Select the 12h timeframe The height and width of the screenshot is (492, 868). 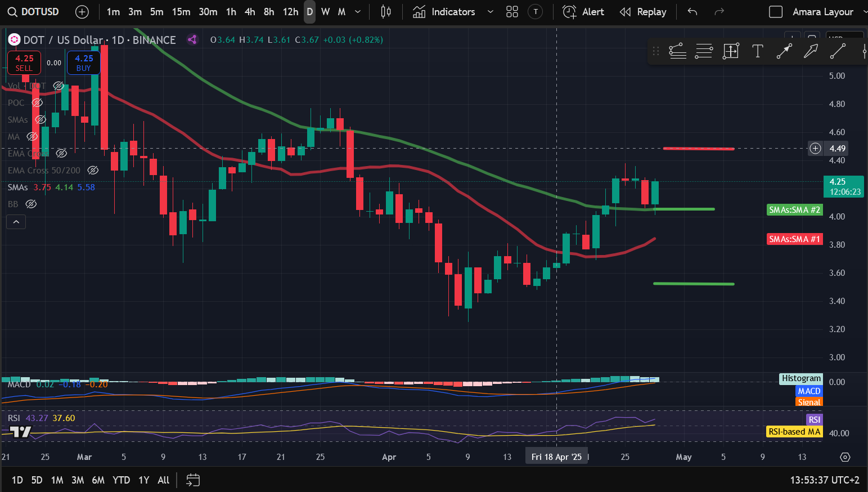(x=290, y=12)
